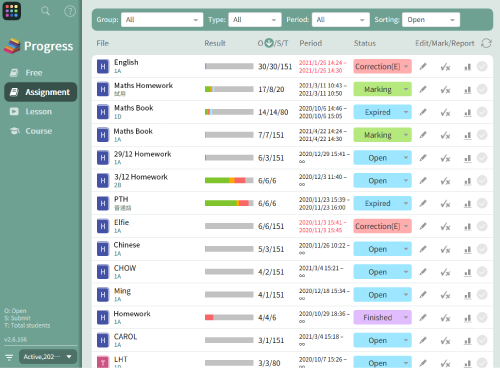
Task: Click the search magnifier icon
Action: click(x=45, y=11)
